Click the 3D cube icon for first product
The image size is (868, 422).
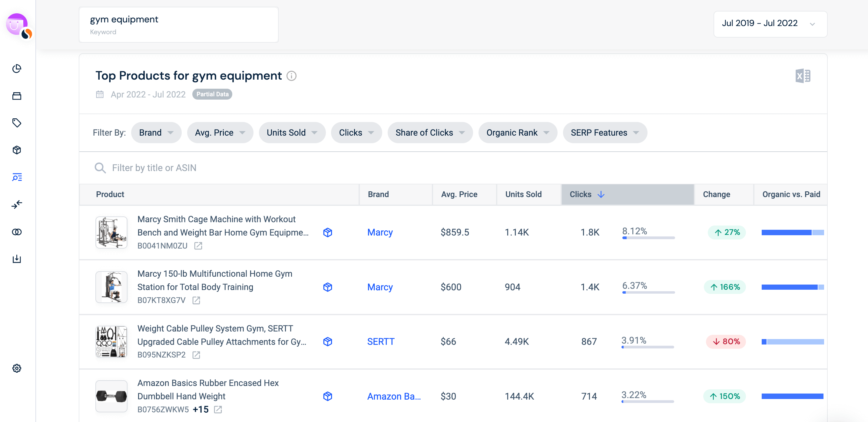point(327,232)
